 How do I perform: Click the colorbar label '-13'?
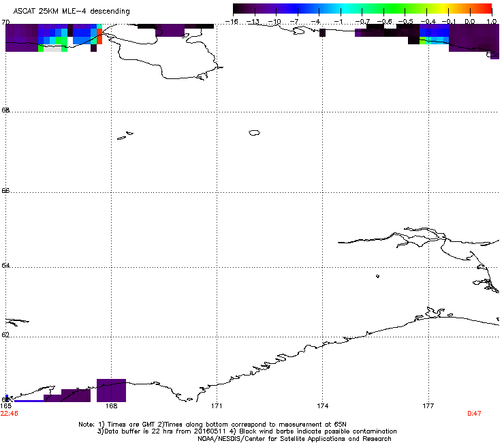coord(253,22)
